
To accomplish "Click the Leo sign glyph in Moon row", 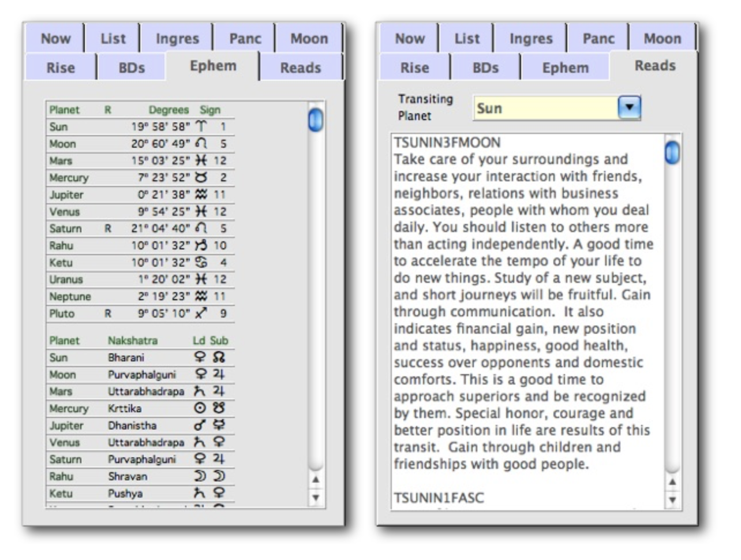I will point(201,143).
